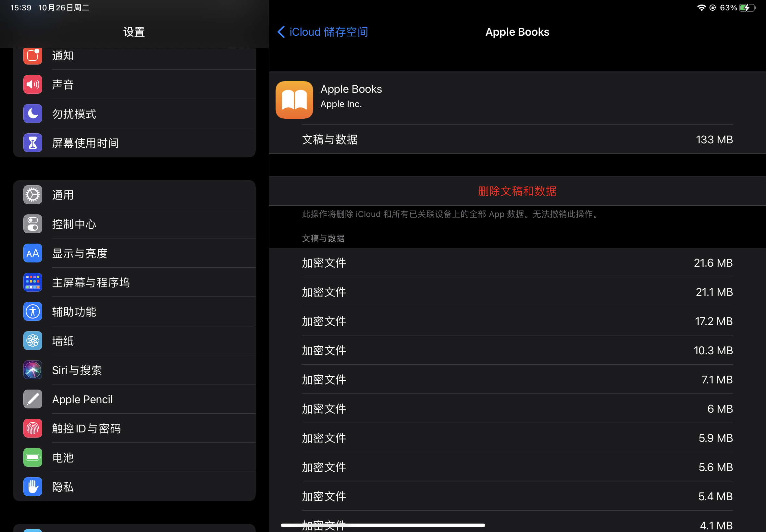Open 显示与亮度 settings label
Image resolution: width=766 pixels, height=532 pixels.
tap(80, 253)
